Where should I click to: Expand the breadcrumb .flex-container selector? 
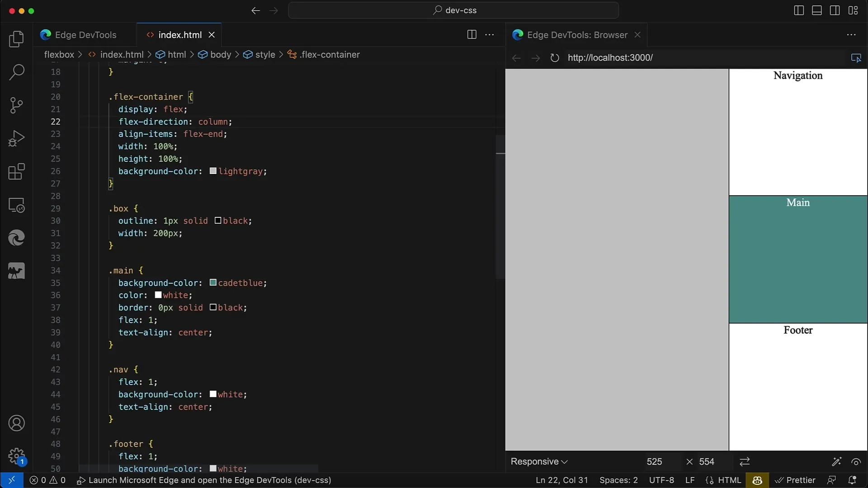(x=330, y=54)
